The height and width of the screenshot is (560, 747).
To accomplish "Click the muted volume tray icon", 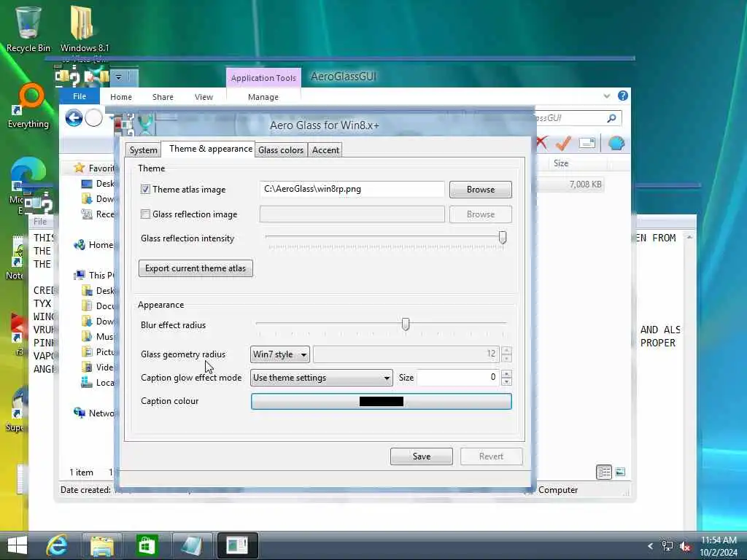I will tap(686, 547).
